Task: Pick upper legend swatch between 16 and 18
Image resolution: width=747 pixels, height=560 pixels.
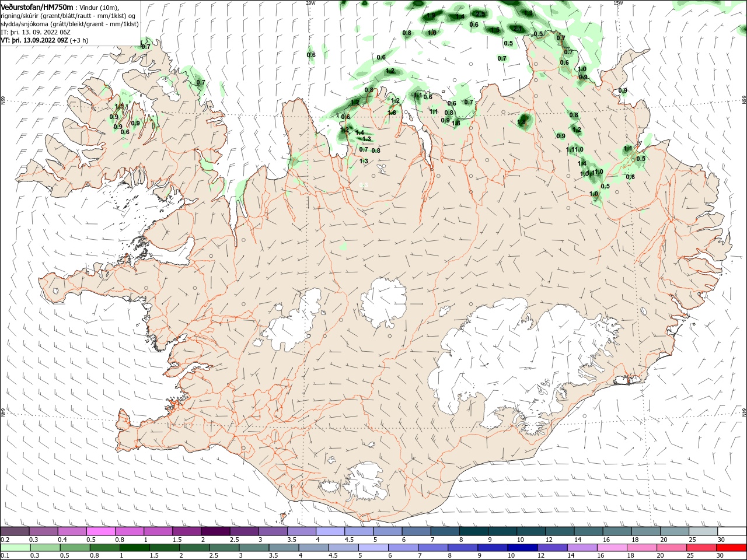Action: [x=617, y=531]
